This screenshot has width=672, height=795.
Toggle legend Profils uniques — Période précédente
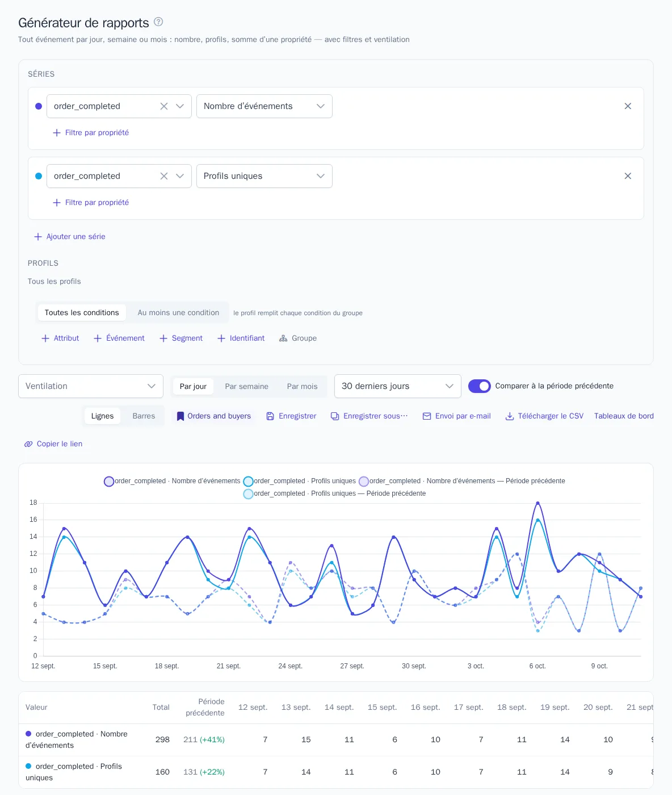point(334,494)
